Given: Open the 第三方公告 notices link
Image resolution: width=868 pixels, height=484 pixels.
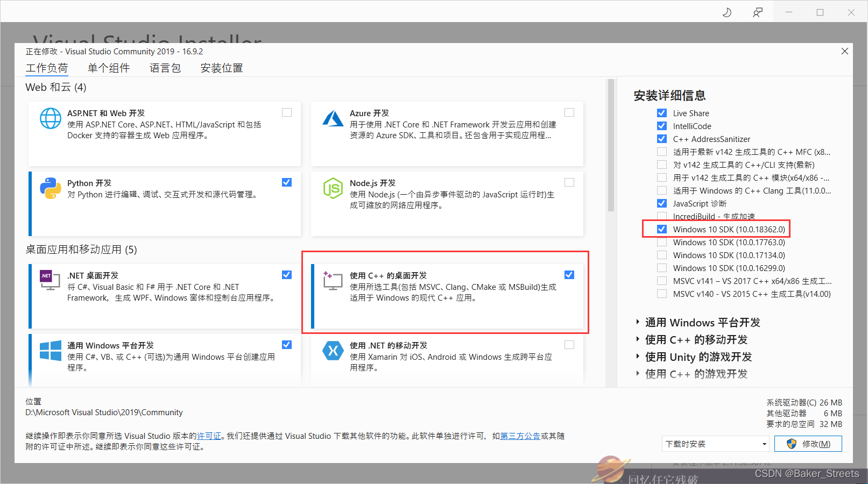Looking at the screenshot, I should [520, 436].
